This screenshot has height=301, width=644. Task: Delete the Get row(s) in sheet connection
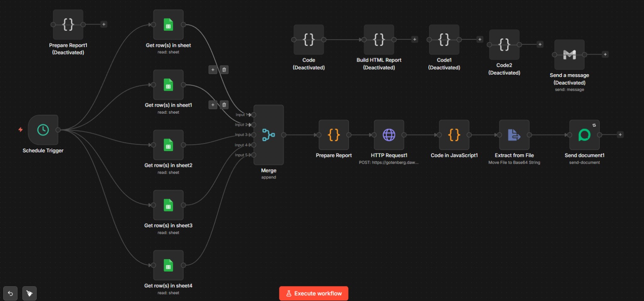(x=224, y=70)
